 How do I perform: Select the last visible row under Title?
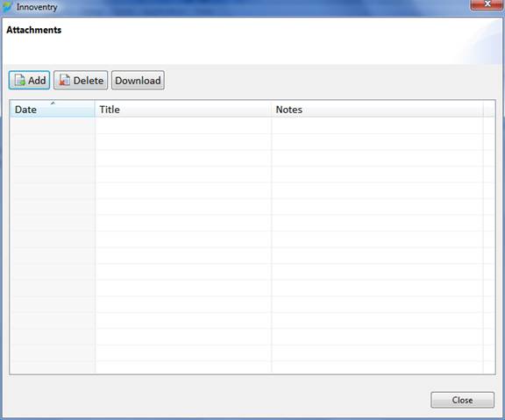[183, 367]
